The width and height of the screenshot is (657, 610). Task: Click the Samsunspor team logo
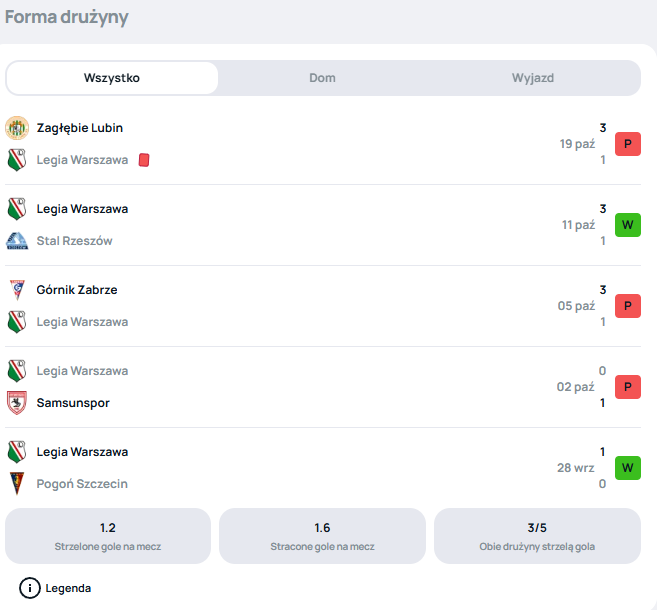point(17,403)
